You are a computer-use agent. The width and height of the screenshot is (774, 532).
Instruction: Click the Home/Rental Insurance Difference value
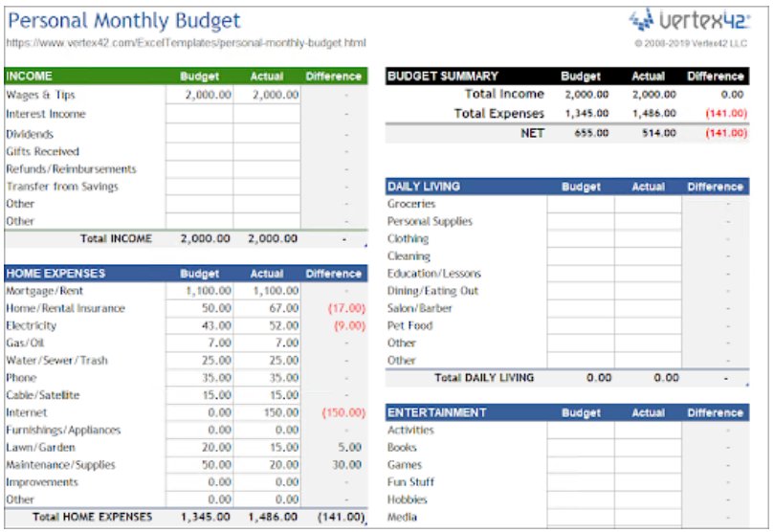[x=333, y=309]
